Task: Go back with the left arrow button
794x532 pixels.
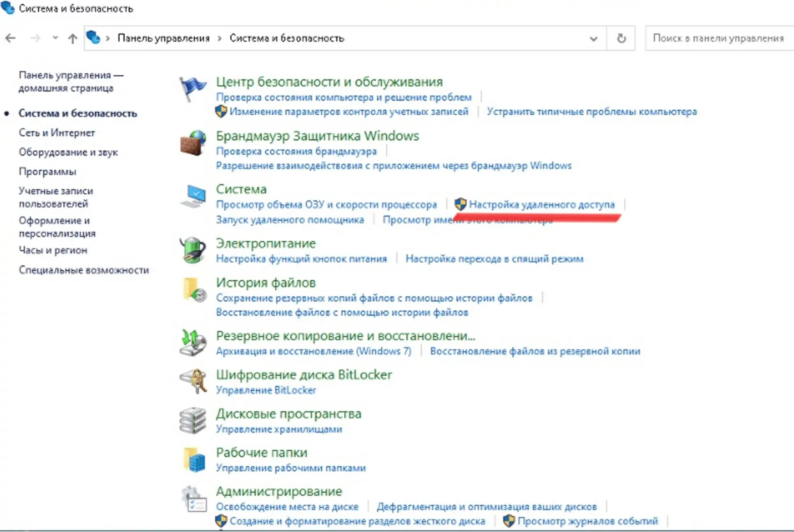Action: (11, 38)
